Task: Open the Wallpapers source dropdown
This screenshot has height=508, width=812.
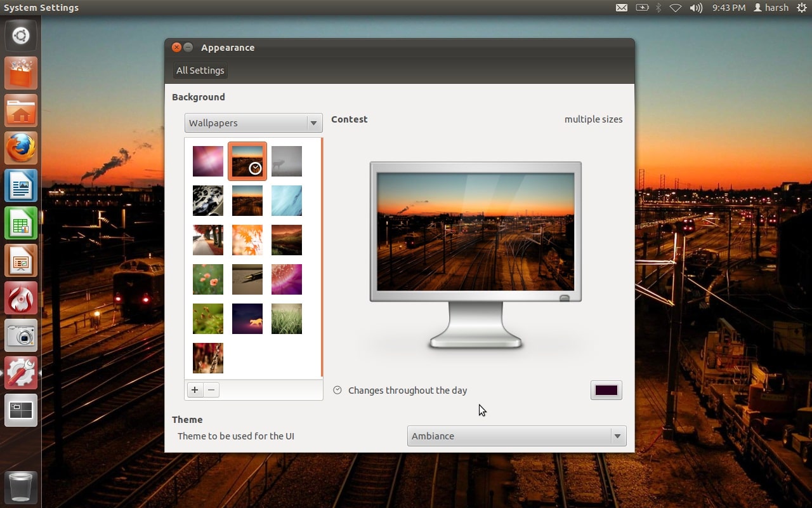Action: coord(253,123)
